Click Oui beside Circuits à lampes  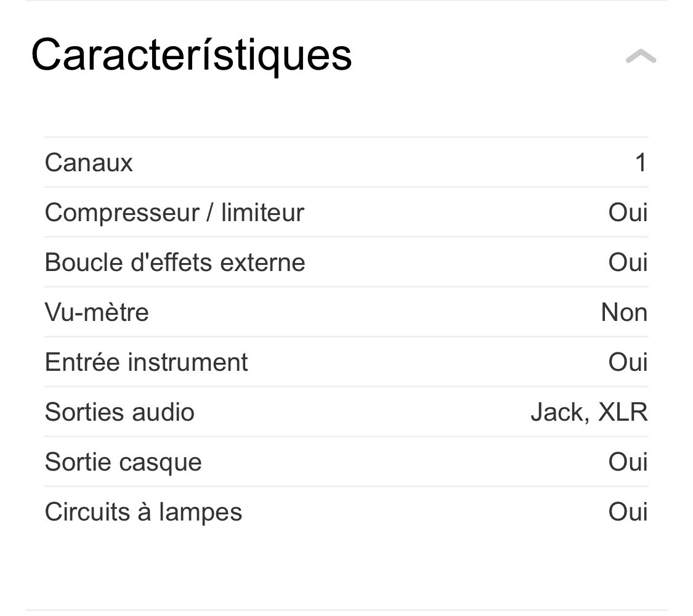628,513
